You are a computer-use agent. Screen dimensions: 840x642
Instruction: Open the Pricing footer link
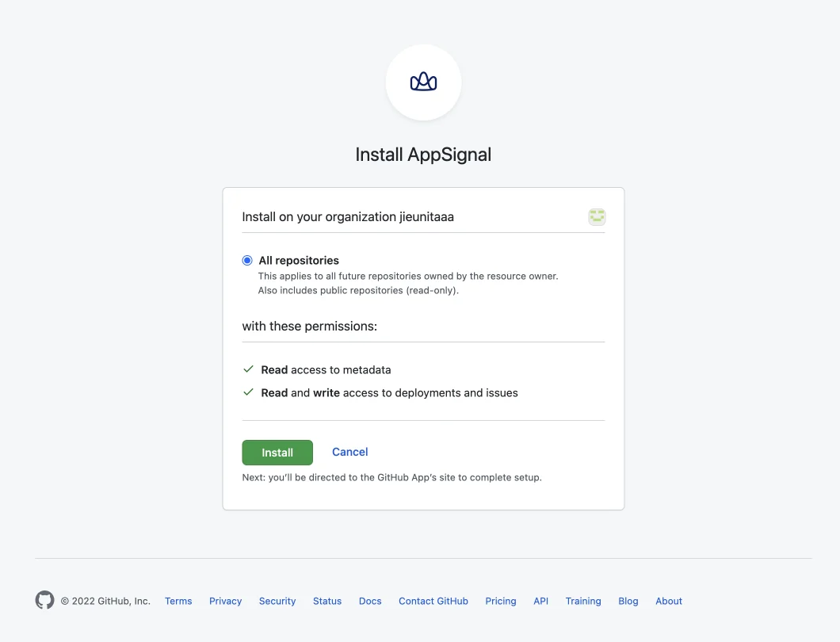click(500, 601)
